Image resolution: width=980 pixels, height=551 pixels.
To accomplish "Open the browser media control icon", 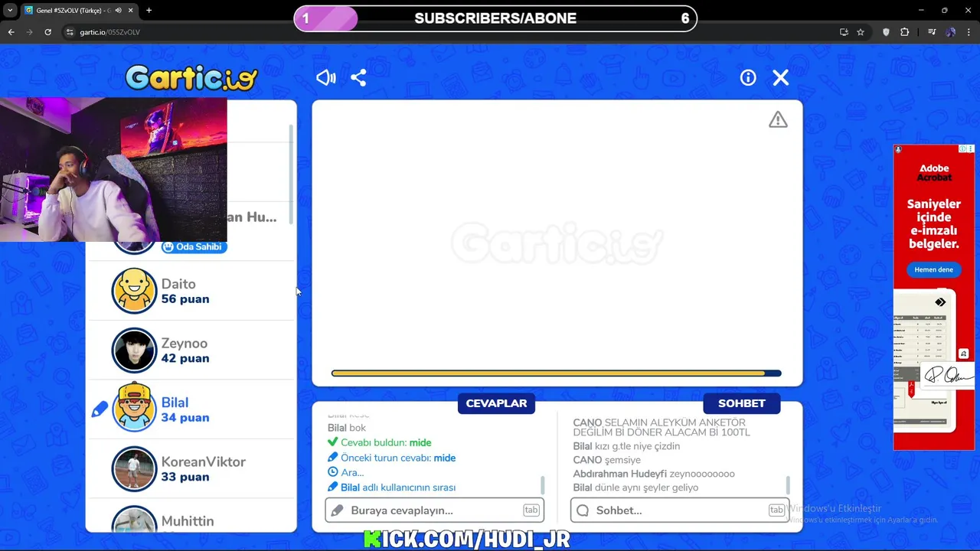I will (x=932, y=32).
